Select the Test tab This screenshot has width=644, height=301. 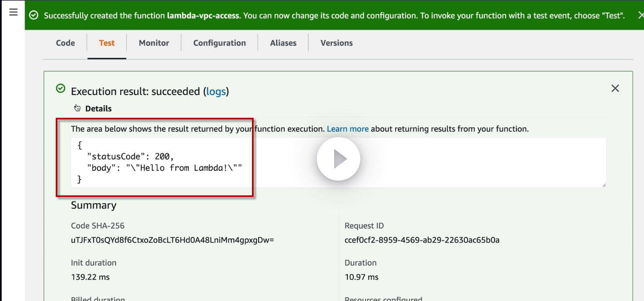[107, 43]
